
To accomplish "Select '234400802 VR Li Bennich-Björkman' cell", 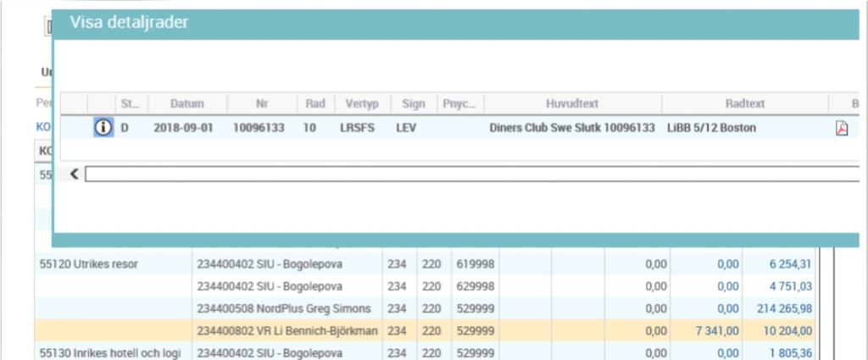I will [x=287, y=330].
